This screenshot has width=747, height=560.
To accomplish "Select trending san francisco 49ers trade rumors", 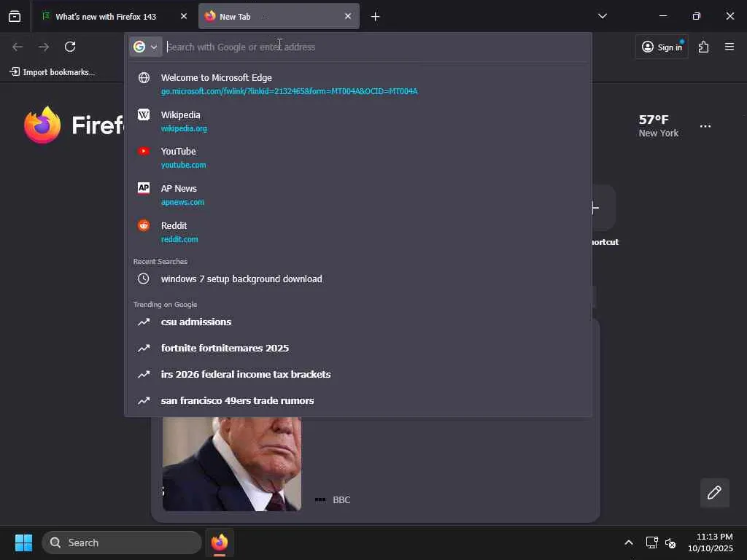I will (x=358, y=400).
